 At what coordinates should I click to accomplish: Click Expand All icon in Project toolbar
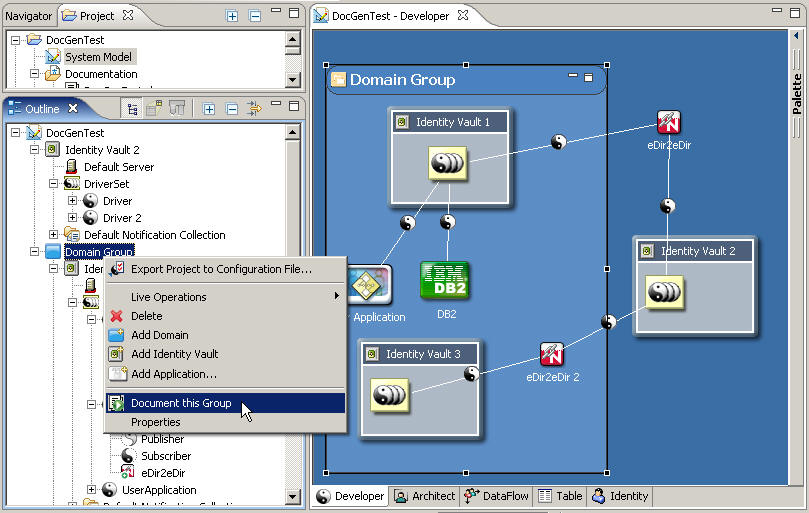pyautogui.click(x=232, y=16)
